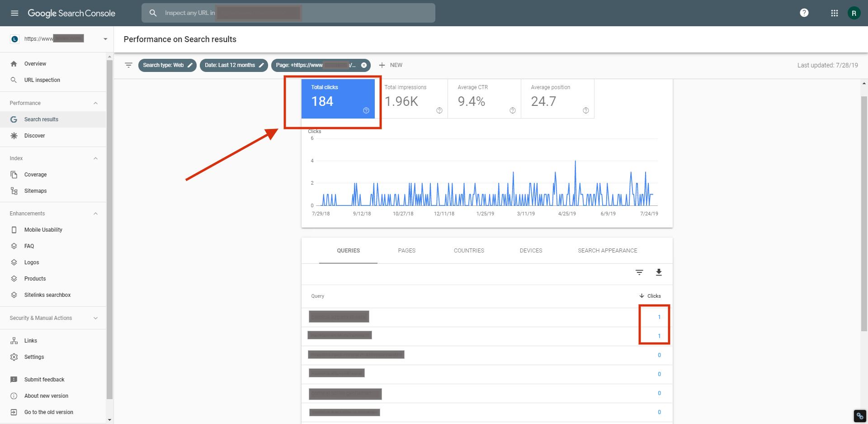Image resolution: width=868 pixels, height=424 pixels.
Task: Sort by Clicks column header
Action: click(650, 296)
